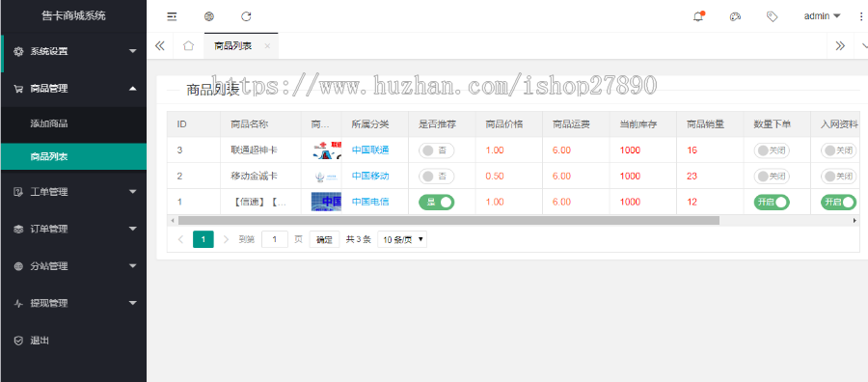
Task: Open the vertical more-options icon
Action: 861,16
